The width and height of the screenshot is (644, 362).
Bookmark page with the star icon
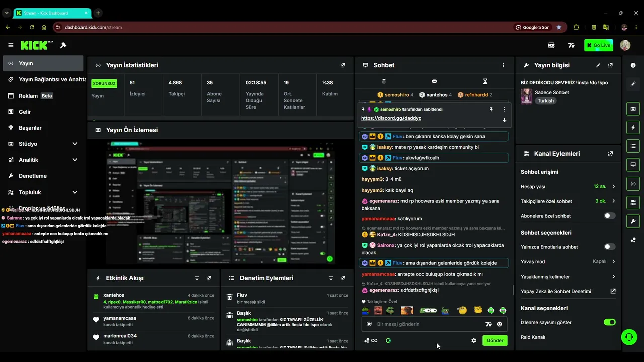[x=559, y=27]
